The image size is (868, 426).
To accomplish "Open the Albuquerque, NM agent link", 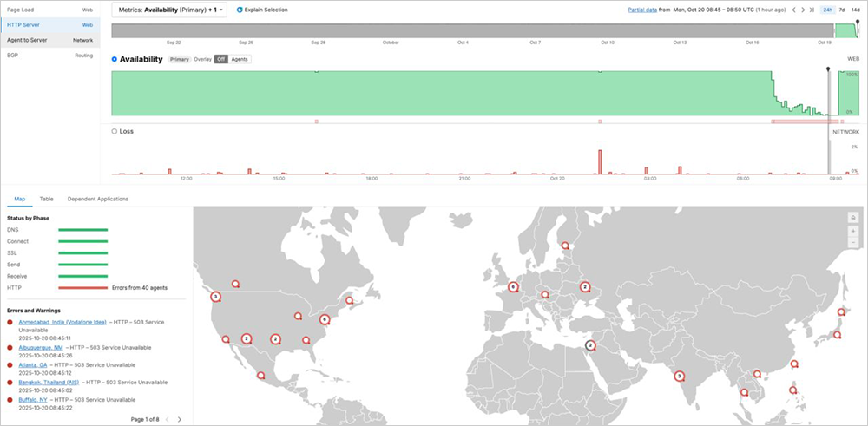I will [41, 347].
